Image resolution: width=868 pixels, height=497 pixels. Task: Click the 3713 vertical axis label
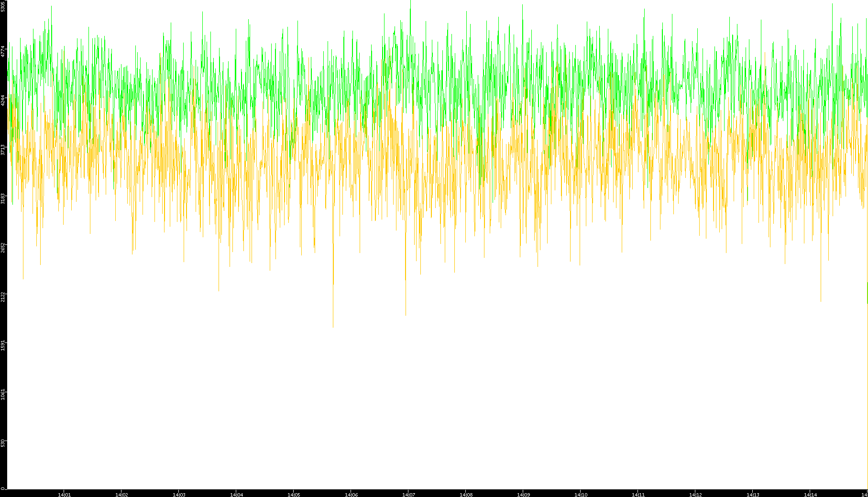[x=3, y=150]
